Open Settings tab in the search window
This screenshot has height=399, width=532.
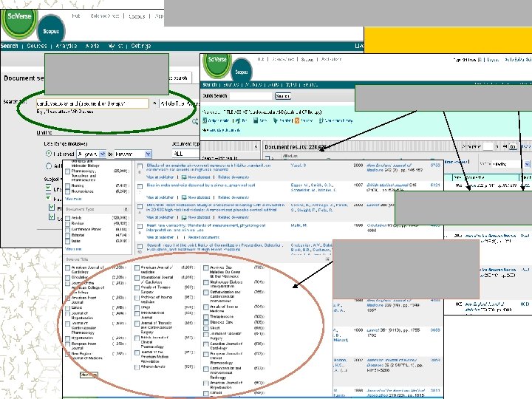(x=141, y=46)
